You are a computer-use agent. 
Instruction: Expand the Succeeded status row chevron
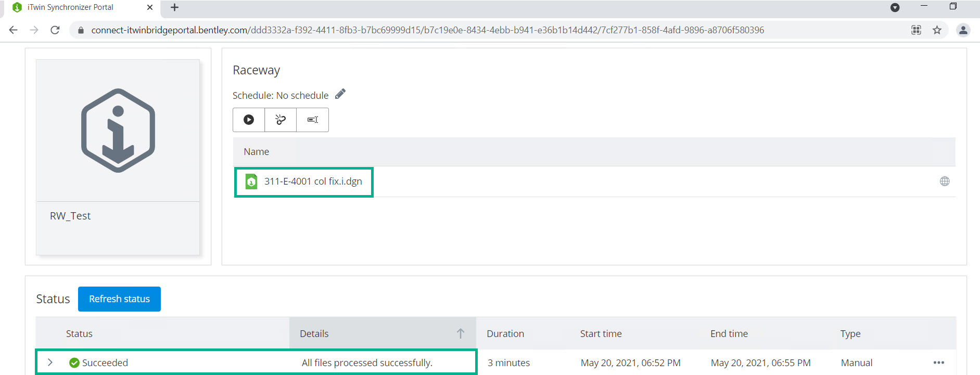click(x=50, y=362)
